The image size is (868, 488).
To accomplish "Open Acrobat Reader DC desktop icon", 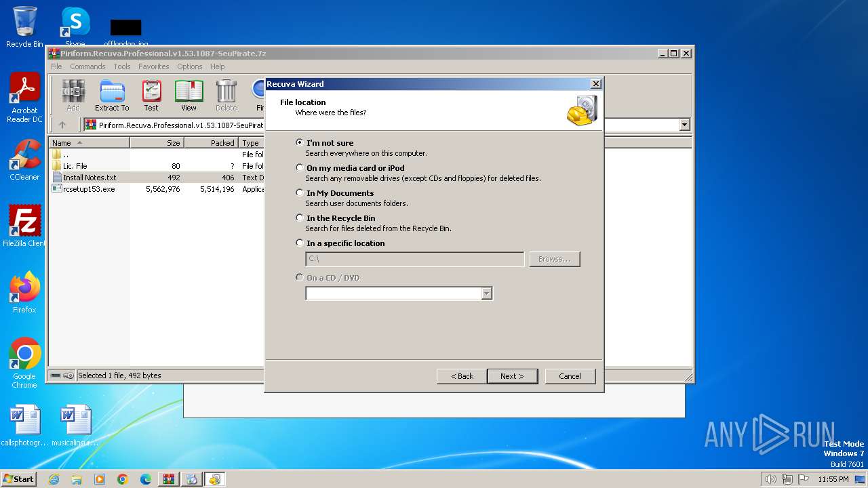I will point(24,98).
